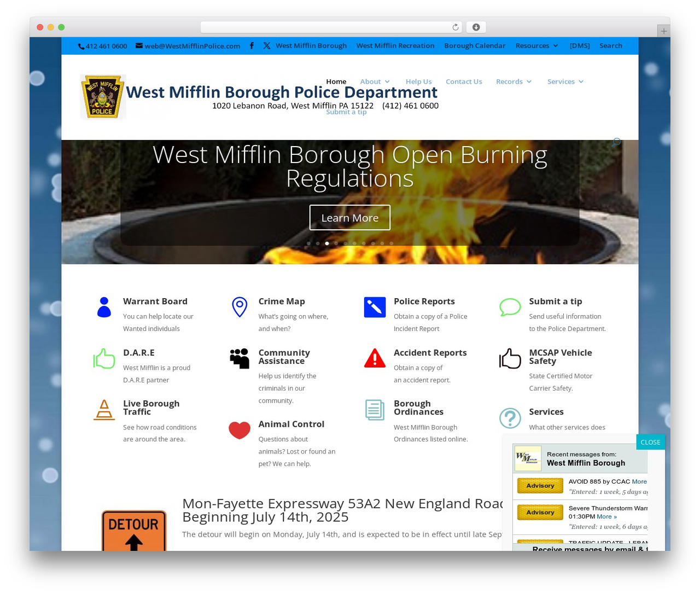Click the Services question mark icon
The height and width of the screenshot is (593, 700).
[510, 418]
